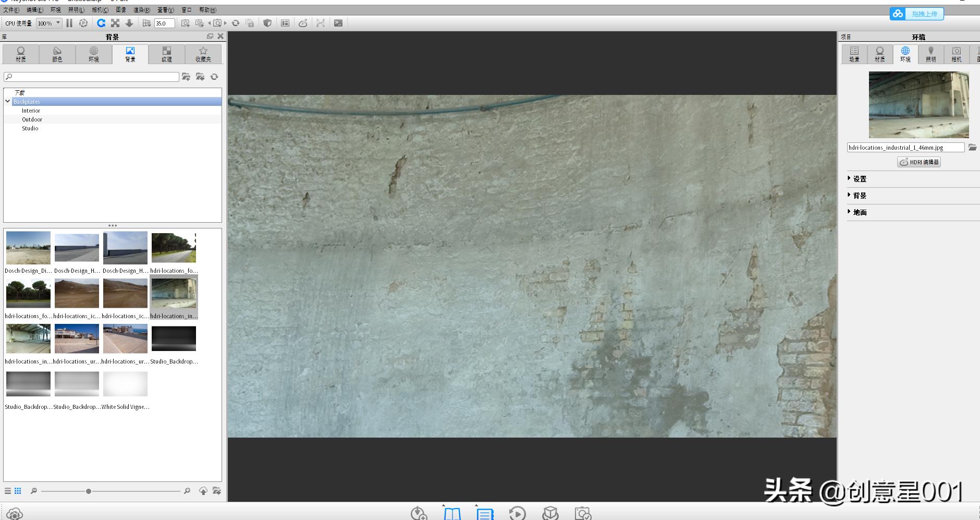Click the shield icon in toolbar
The width and height of the screenshot is (980, 520).
(x=267, y=23)
